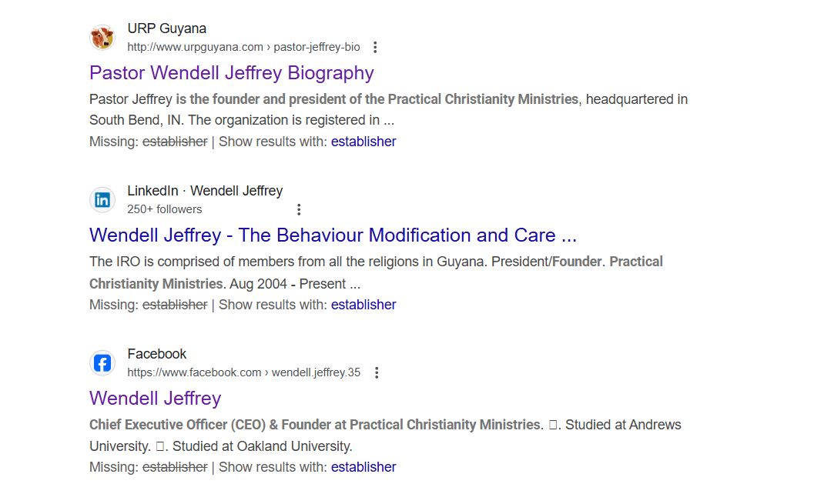Open three-dot menu for LinkedIn result
Screen dimensions: 824x504
(x=299, y=209)
